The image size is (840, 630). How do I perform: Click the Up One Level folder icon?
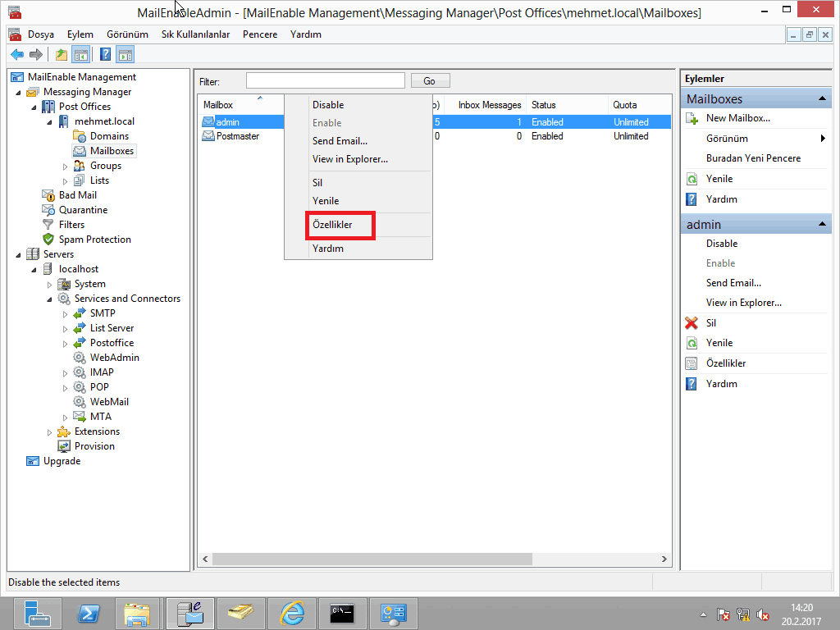tap(61, 55)
